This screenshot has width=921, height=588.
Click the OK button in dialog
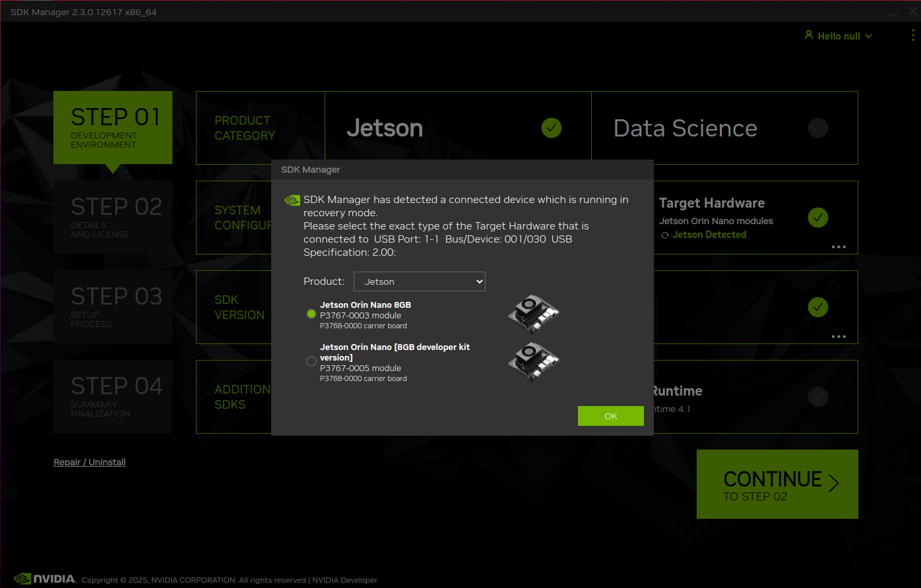point(611,416)
